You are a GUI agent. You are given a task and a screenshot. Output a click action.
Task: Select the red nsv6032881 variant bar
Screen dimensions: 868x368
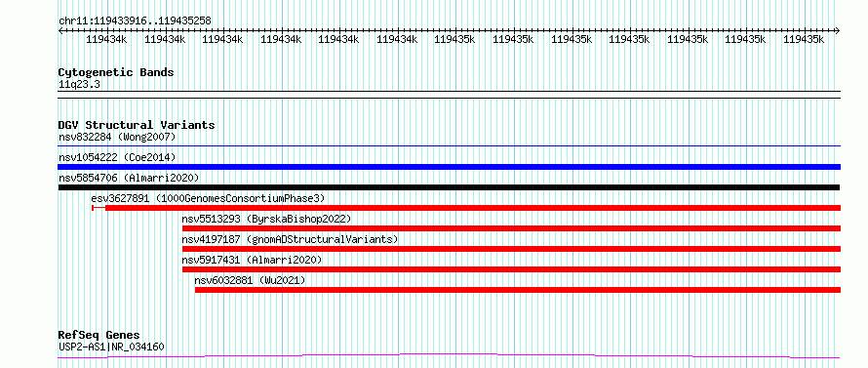(x=518, y=290)
